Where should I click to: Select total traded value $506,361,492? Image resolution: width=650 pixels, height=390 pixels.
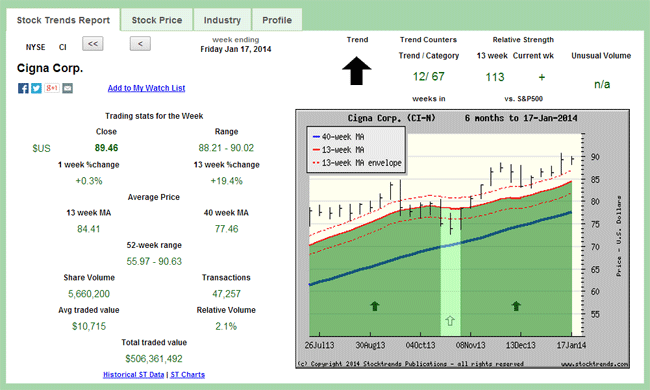click(154, 359)
